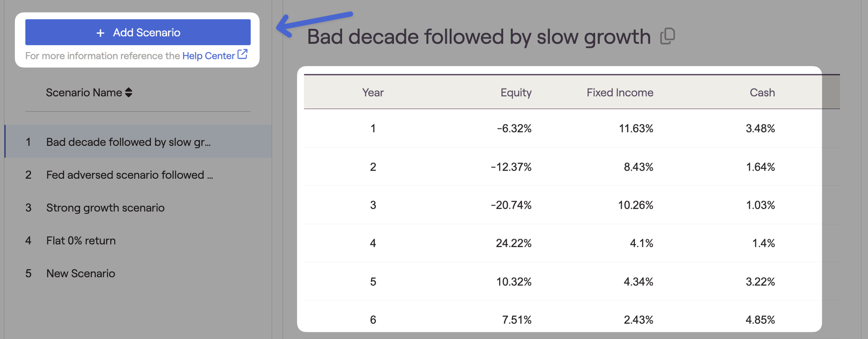Click the Equity column header

click(x=516, y=92)
